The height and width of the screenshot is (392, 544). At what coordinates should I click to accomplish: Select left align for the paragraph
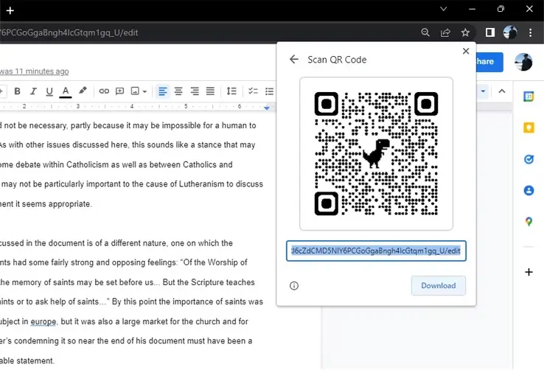click(x=162, y=91)
